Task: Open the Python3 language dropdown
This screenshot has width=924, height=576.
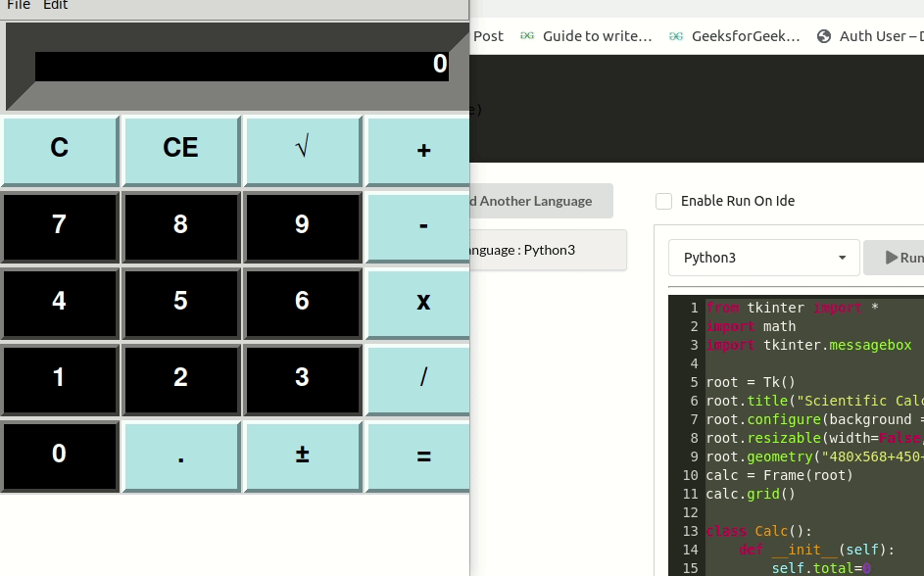Action: pos(764,257)
